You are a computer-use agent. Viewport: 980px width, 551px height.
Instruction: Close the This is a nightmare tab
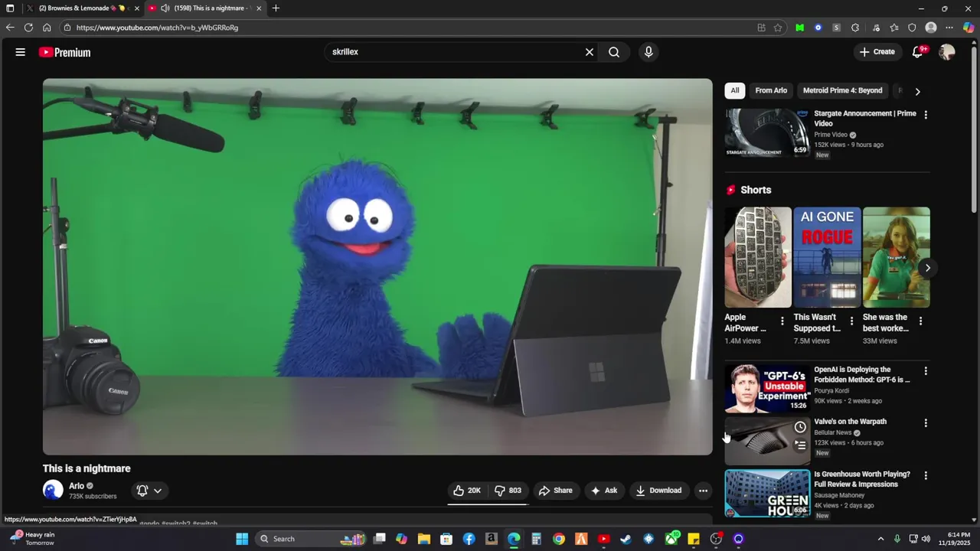click(259, 8)
